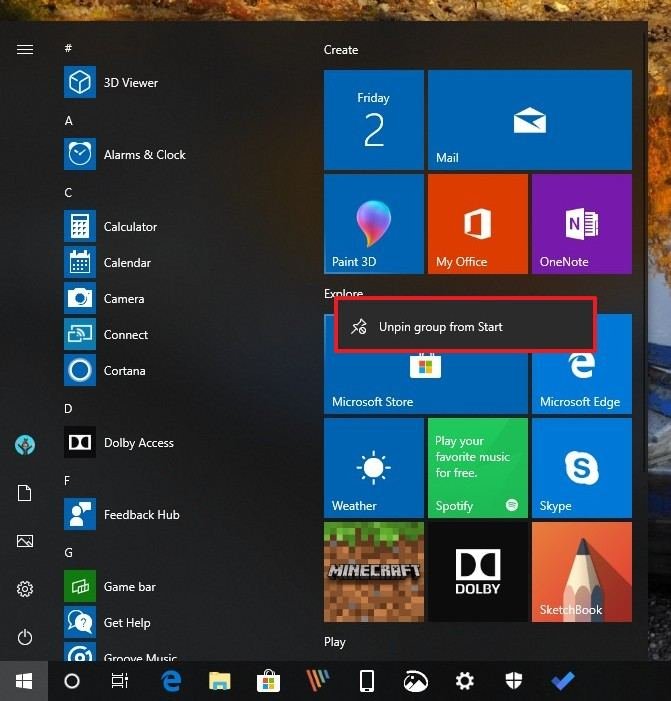Viewport: 671px width, 701px height.
Task: Open the 3D Viewer app icon
Action: 80,83
